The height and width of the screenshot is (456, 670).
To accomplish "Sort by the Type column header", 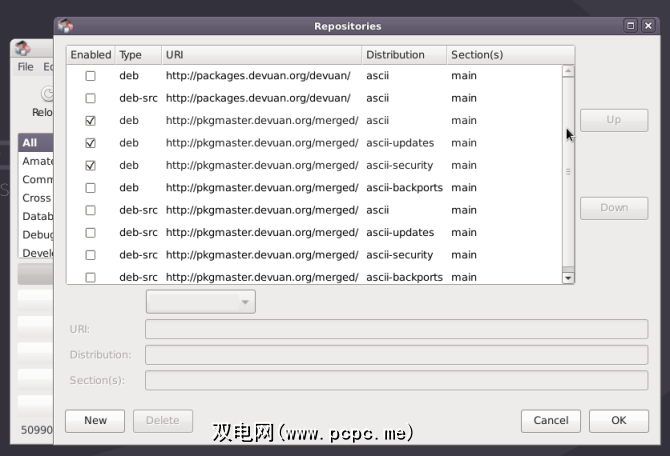I will point(138,55).
